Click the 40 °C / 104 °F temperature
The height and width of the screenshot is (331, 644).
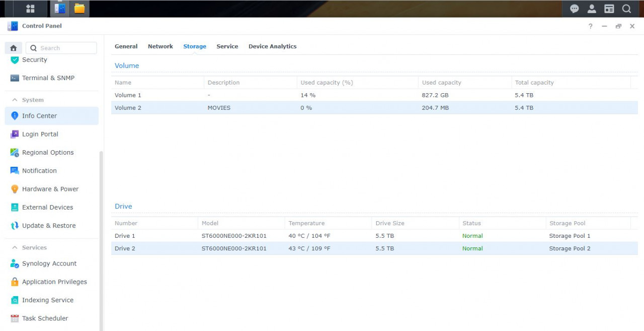coord(309,236)
